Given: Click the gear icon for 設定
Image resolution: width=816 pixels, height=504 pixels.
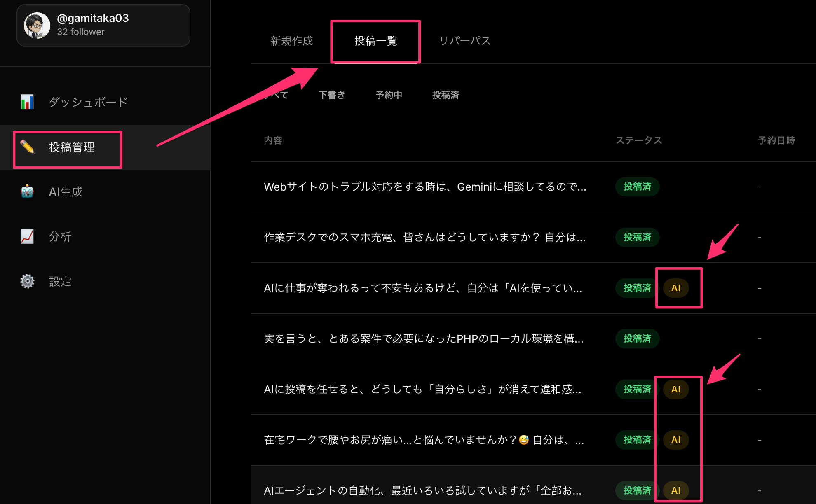Looking at the screenshot, I should click(x=27, y=281).
